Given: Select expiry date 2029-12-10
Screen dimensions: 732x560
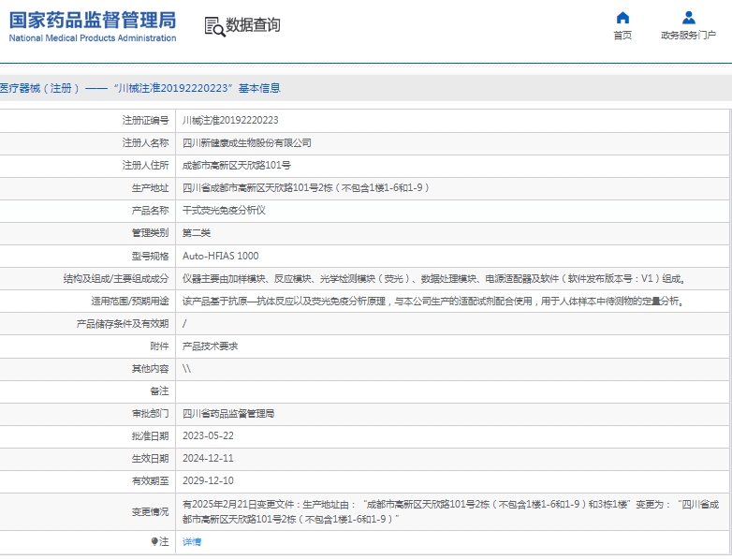Looking at the screenshot, I should click(208, 480).
